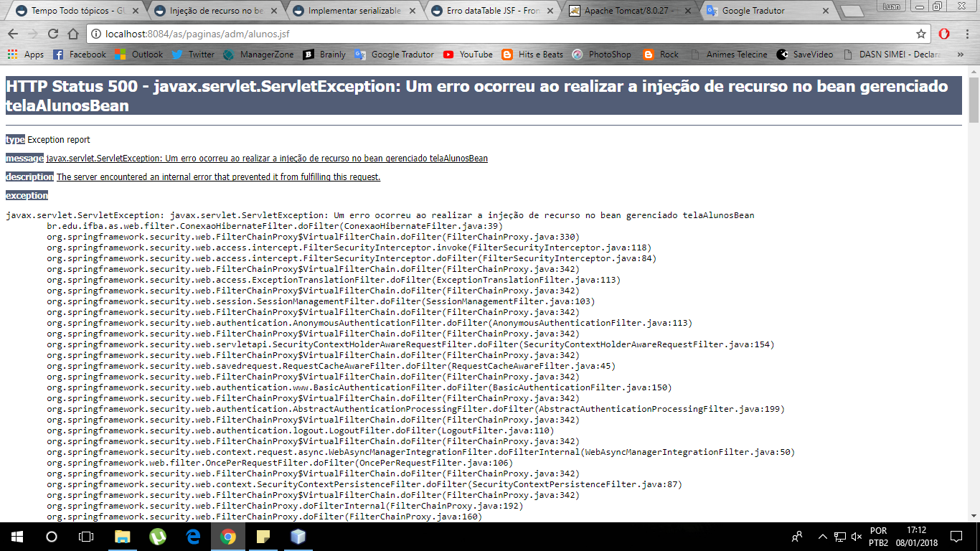Viewport: 980px width, 551px height.
Task: Open the Twitter bookmark
Action: coord(193,55)
